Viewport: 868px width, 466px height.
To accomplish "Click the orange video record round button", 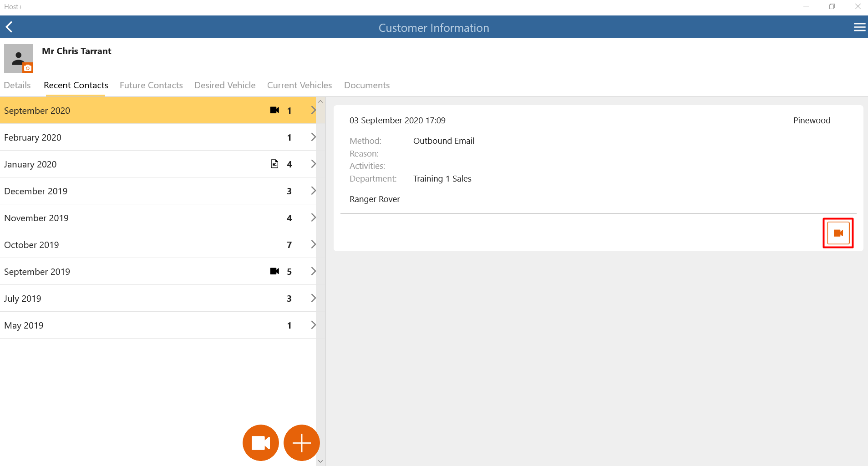I will [261, 443].
